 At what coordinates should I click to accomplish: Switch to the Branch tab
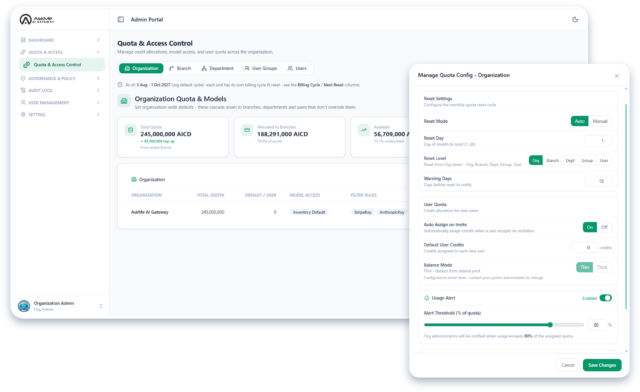coord(180,68)
